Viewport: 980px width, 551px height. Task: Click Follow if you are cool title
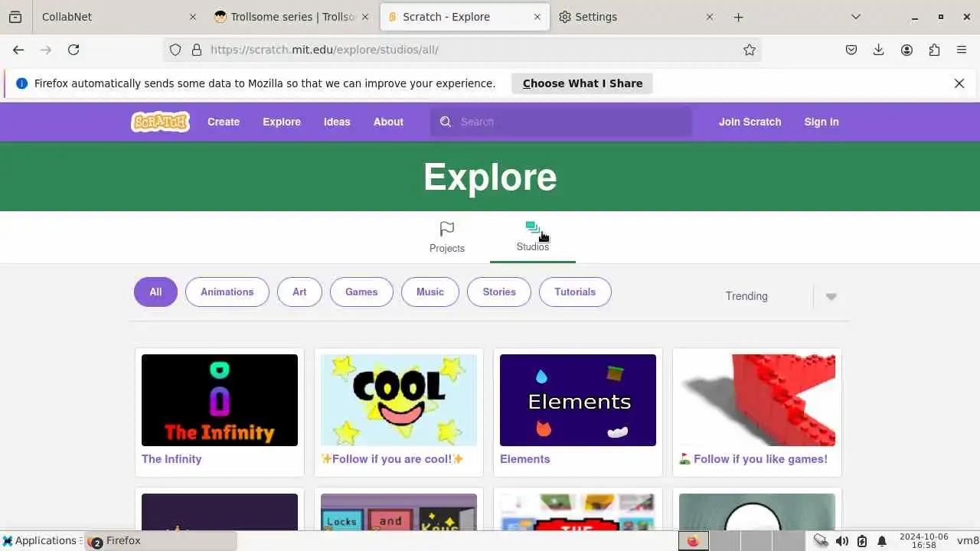tap(392, 459)
